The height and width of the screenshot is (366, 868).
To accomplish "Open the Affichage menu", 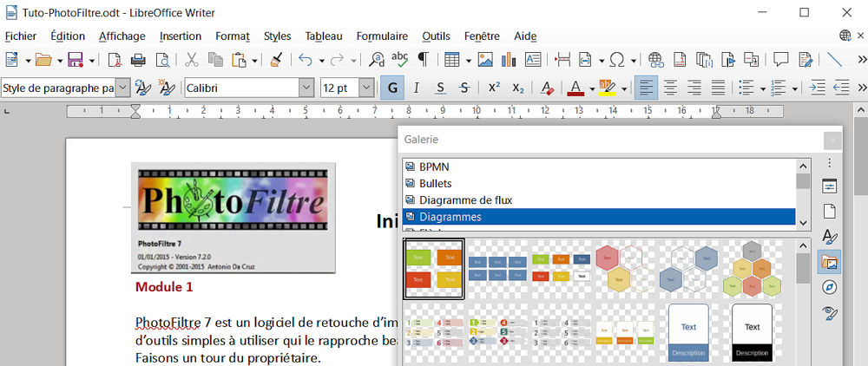I will pos(122,36).
